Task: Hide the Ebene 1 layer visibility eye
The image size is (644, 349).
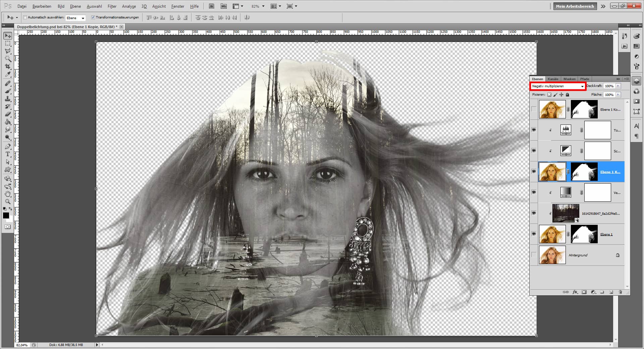Action: click(x=534, y=234)
